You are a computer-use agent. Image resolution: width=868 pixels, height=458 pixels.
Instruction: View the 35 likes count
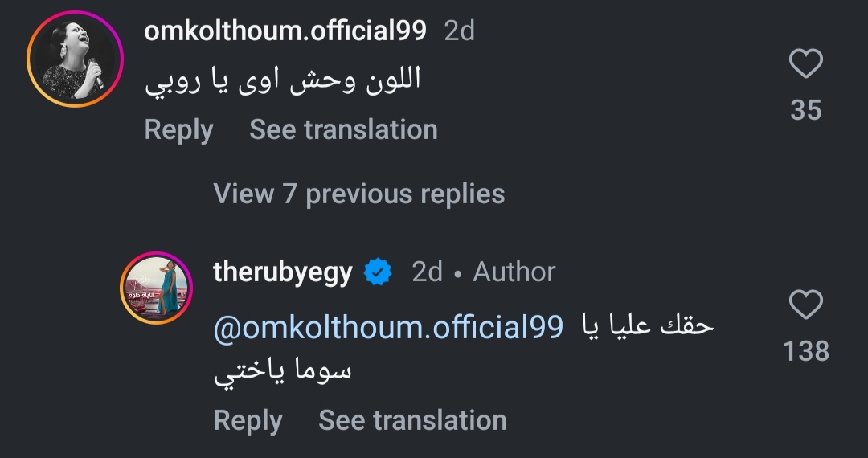tap(805, 110)
